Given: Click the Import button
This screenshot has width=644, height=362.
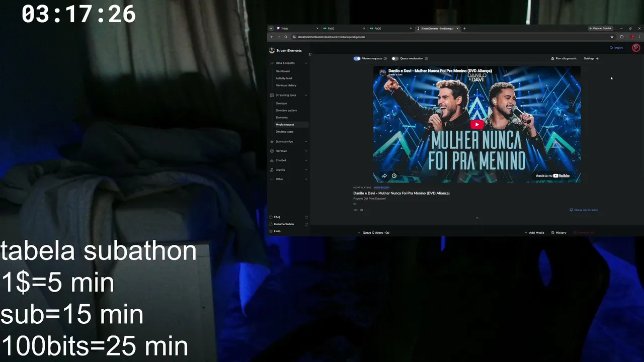Looking at the screenshot, I should (x=616, y=48).
